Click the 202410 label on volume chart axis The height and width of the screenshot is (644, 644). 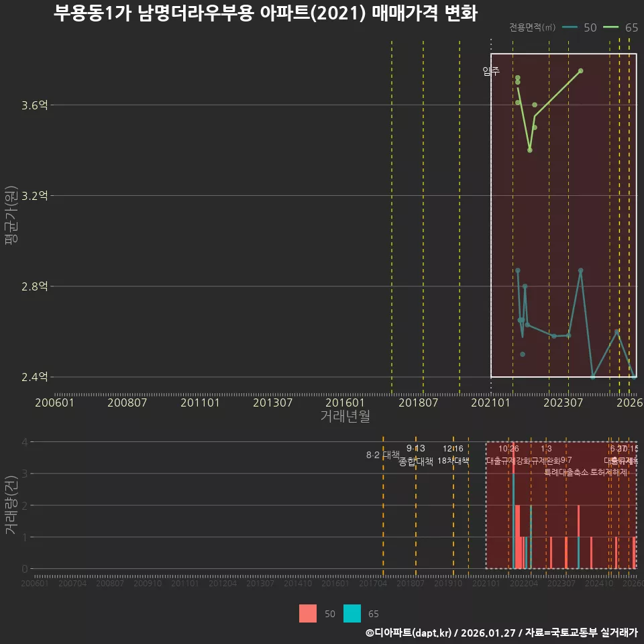point(599,583)
